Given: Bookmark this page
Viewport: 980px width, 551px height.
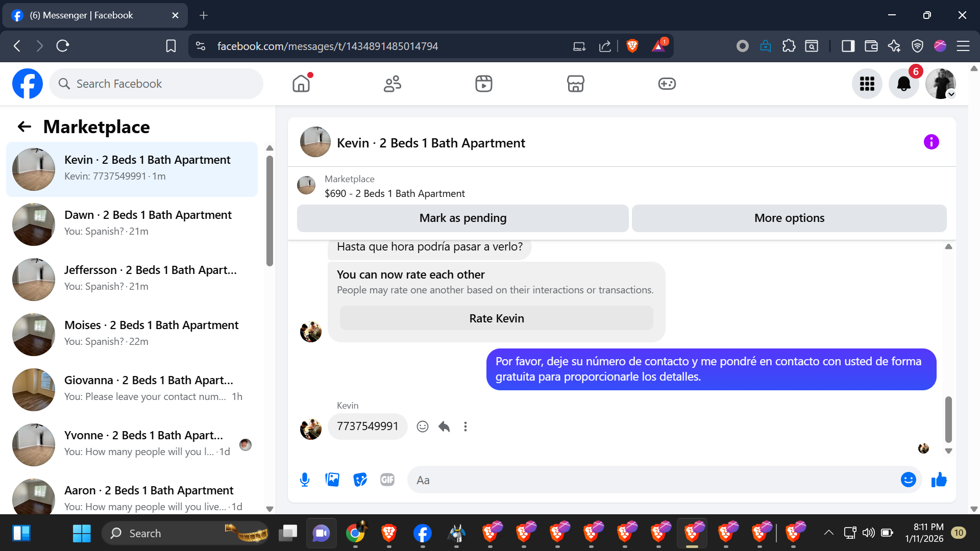Looking at the screenshot, I should [x=171, y=46].
